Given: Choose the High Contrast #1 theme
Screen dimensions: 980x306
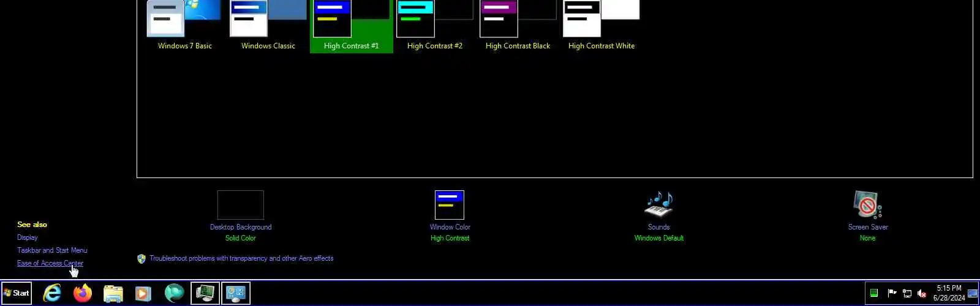Looking at the screenshot, I should 352,26.
